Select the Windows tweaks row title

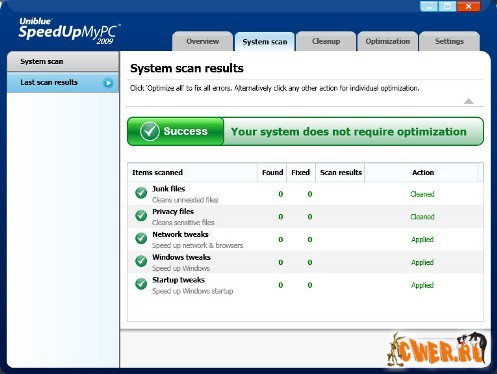[x=181, y=257]
